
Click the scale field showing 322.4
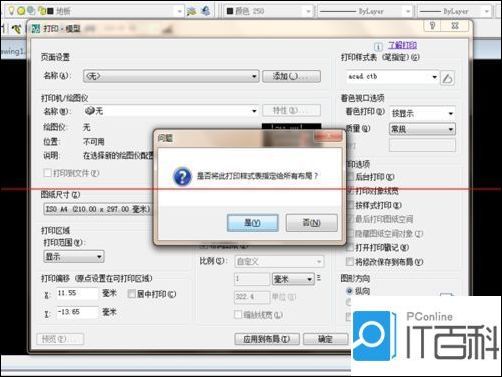252,297
